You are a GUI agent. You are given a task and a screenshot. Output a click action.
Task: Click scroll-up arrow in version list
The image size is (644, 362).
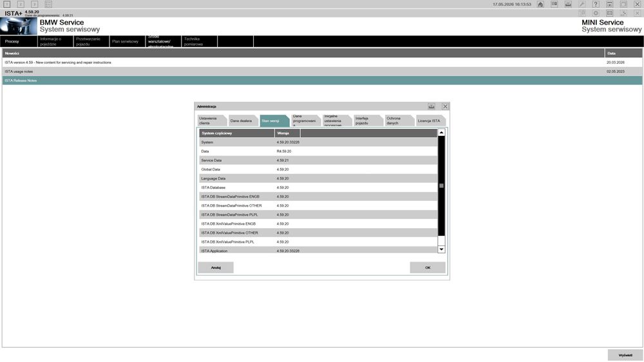tap(442, 132)
